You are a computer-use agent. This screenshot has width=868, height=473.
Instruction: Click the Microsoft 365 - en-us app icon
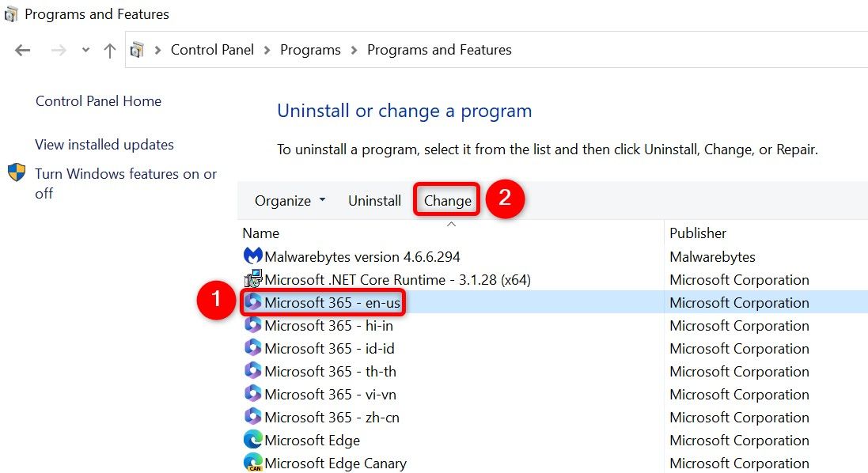(x=252, y=302)
